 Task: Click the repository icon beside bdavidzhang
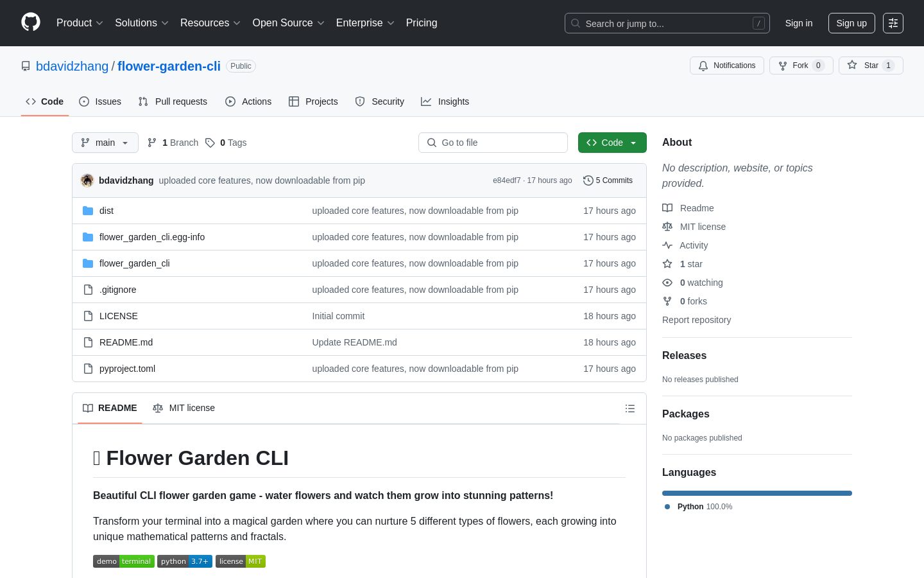pos(26,66)
